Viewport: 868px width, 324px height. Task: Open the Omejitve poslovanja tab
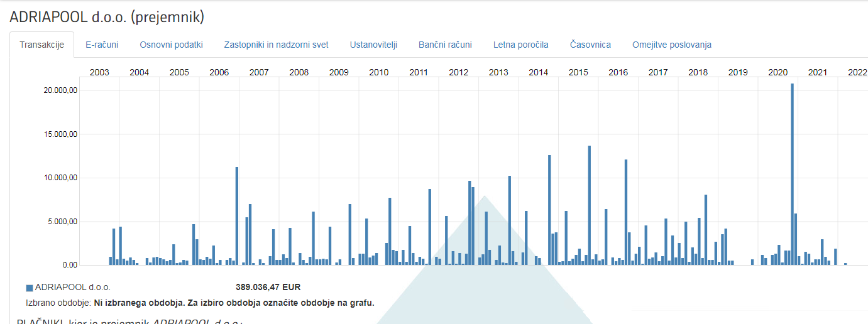(x=671, y=45)
